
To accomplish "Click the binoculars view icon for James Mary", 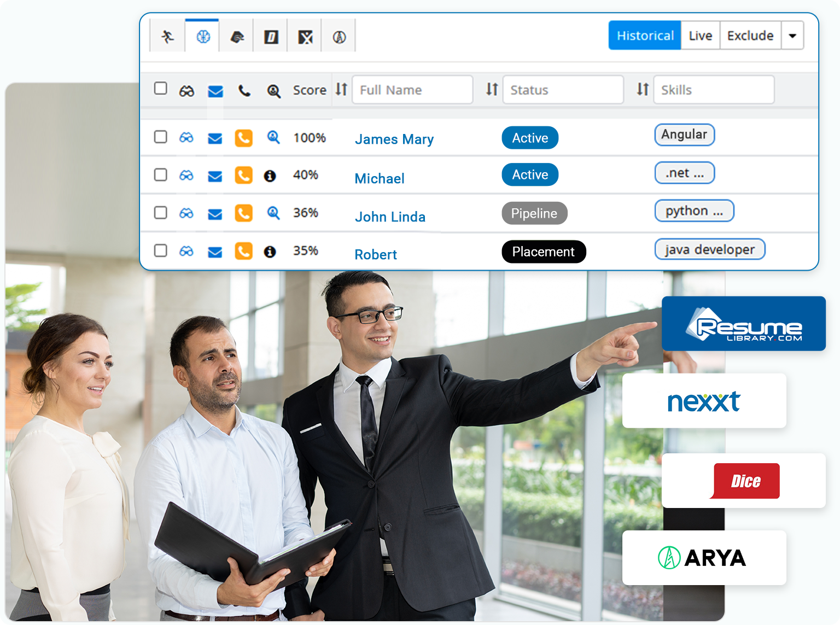I will pos(186,138).
